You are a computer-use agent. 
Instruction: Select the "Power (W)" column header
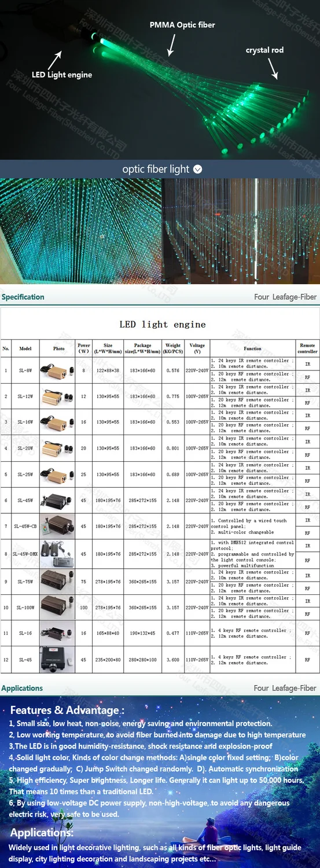(84, 348)
